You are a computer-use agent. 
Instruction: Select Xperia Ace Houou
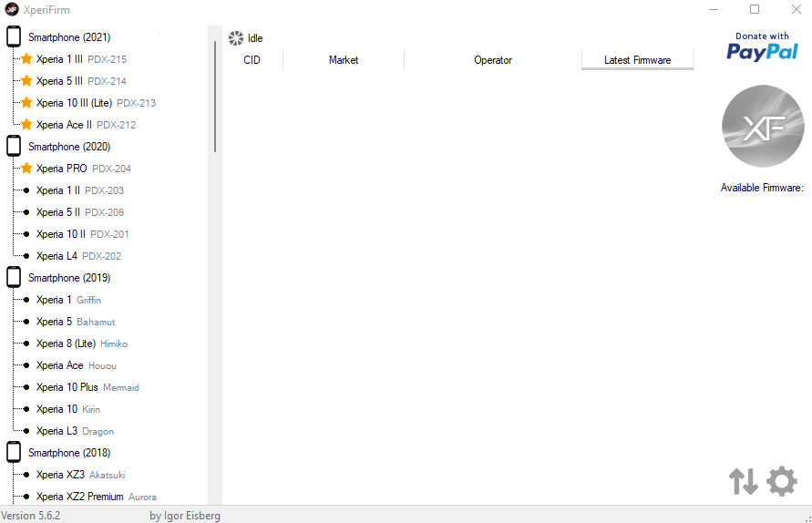click(77, 365)
